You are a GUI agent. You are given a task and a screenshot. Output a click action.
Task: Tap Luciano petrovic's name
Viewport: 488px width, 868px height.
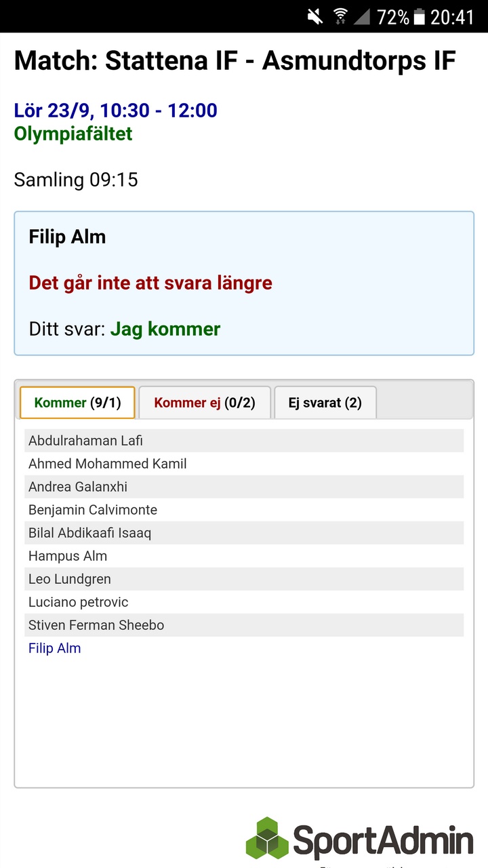79,602
